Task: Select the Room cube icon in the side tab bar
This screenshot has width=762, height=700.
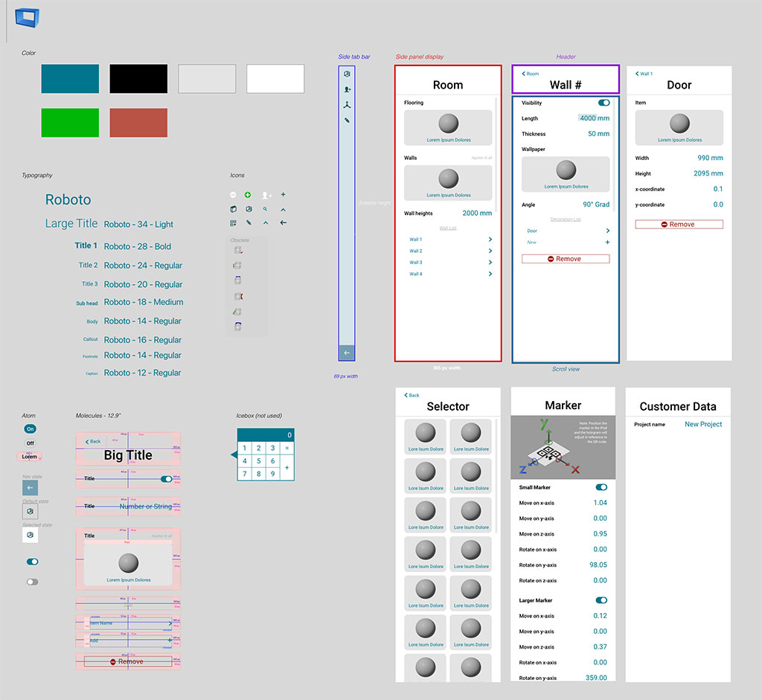Action: click(x=347, y=74)
